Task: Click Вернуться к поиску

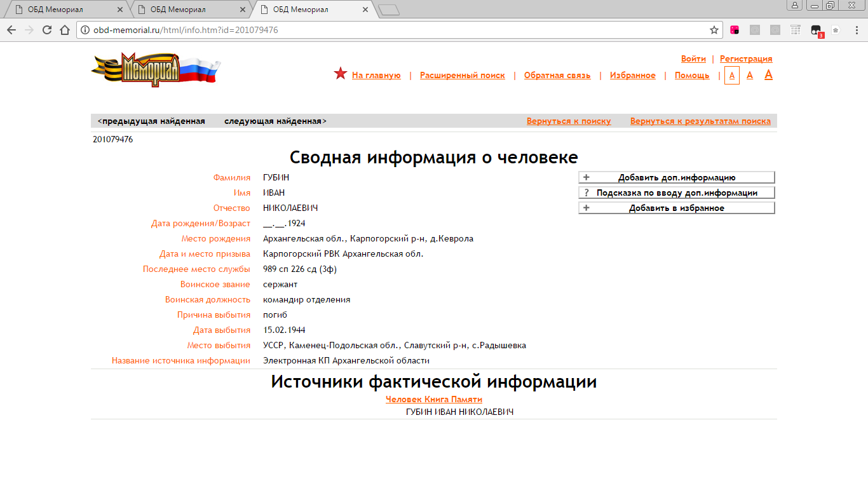Action: [x=569, y=121]
